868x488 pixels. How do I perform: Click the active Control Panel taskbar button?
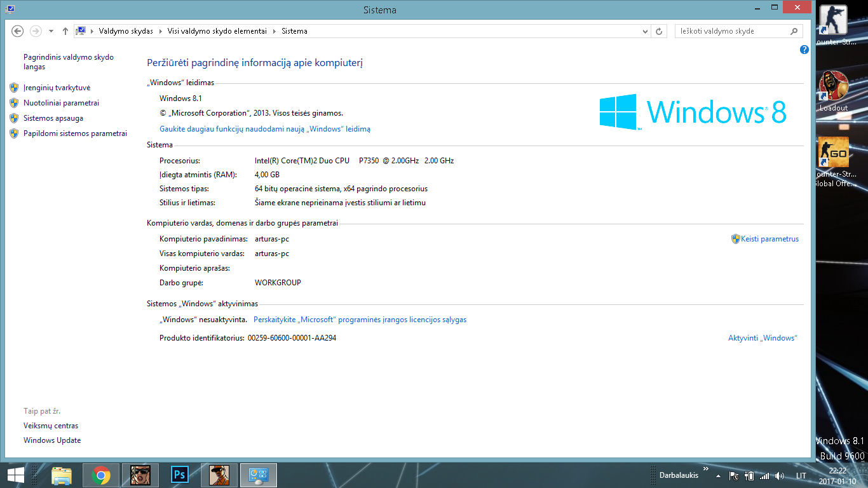(259, 475)
